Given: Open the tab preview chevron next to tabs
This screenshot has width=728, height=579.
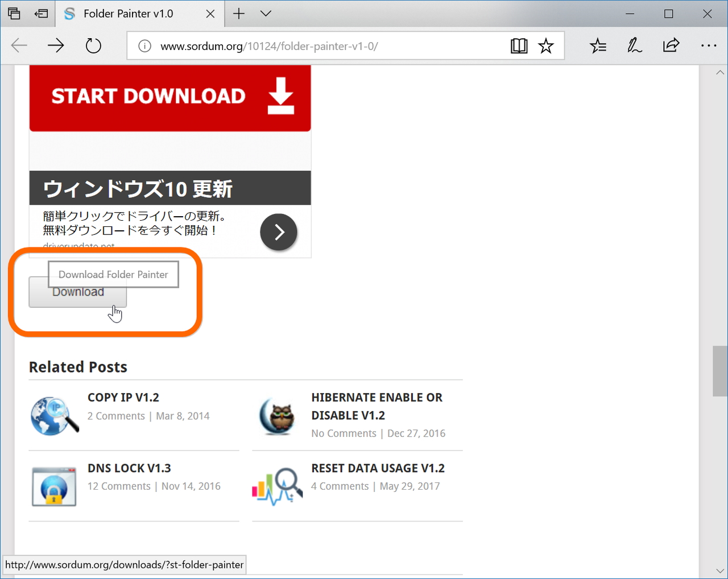Looking at the screenshot, I should [265, 13].
